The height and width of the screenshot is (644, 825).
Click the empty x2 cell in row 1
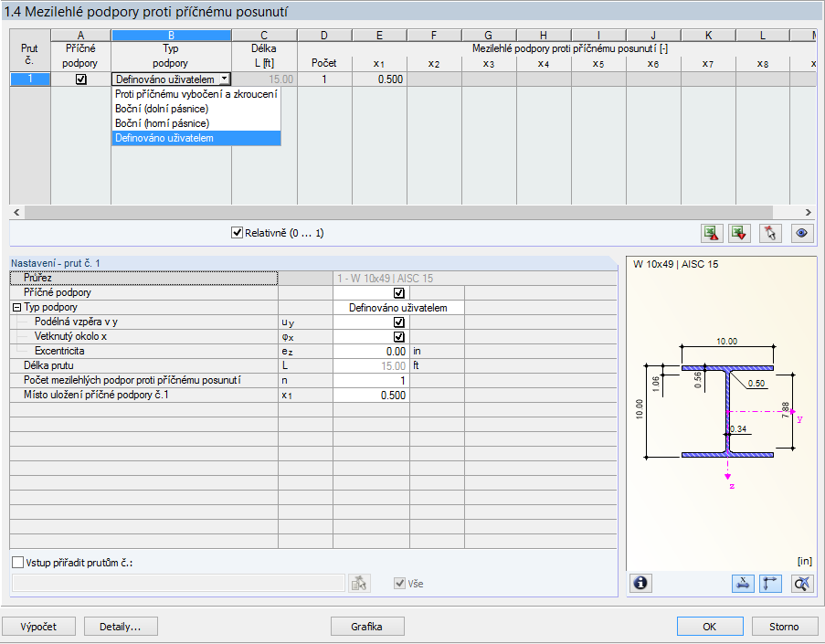pyautogui.click(x=434, y=79)
